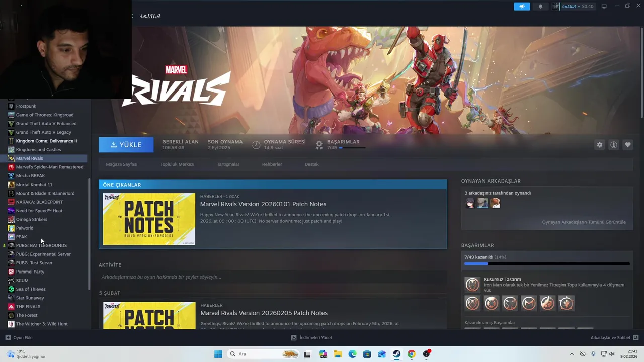
Task: Open the notifications bell
Action: pos(541,6)
